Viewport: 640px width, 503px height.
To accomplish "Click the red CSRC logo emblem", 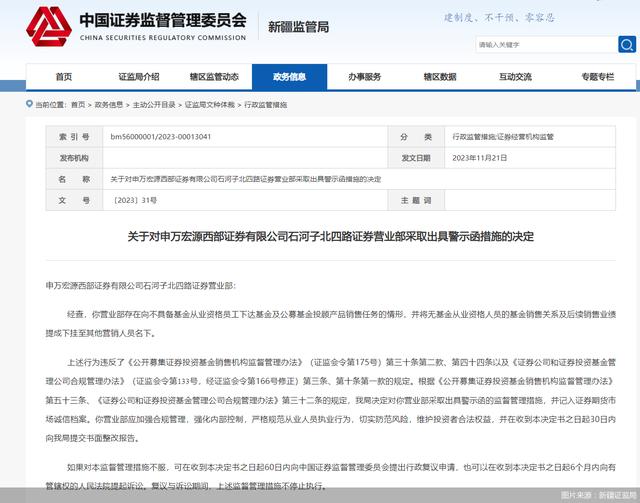I will tap(49, 27).
